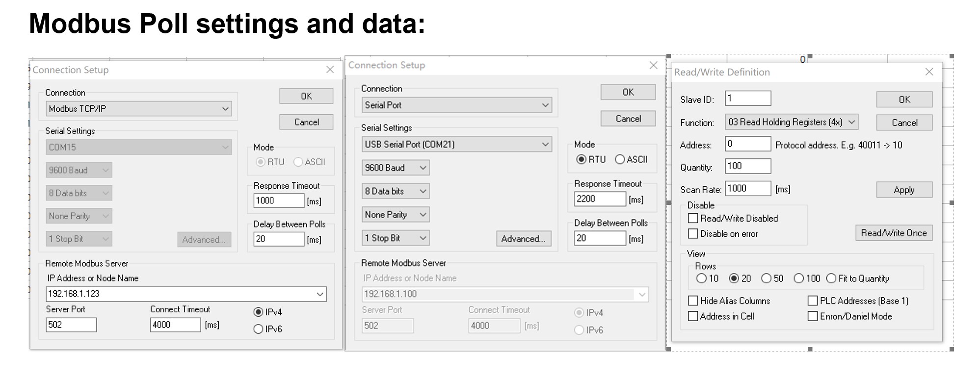Click Address input field showing 0
The height and width of the screenshot is (375, 980).
pyautogui.click(x=748, y=144)
